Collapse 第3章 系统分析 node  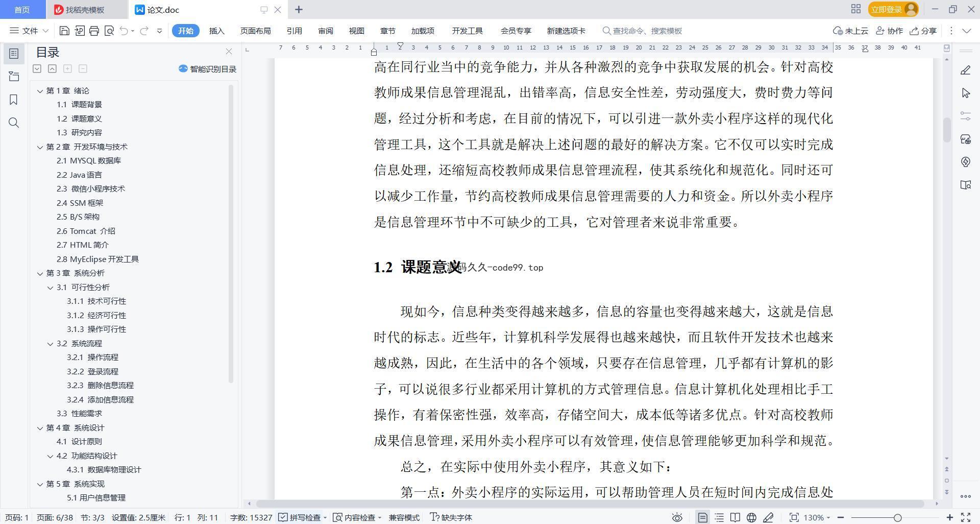coord(40,273)
